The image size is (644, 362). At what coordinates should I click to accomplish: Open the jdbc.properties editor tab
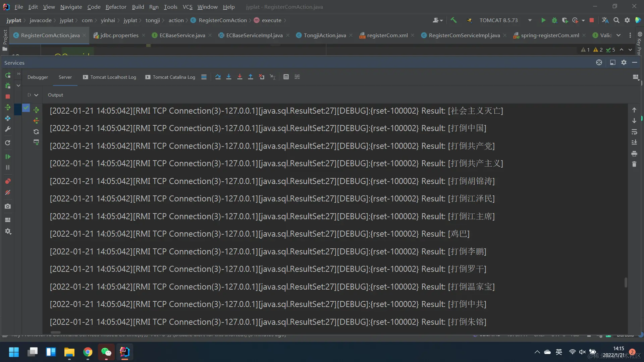tap(119, 35)
